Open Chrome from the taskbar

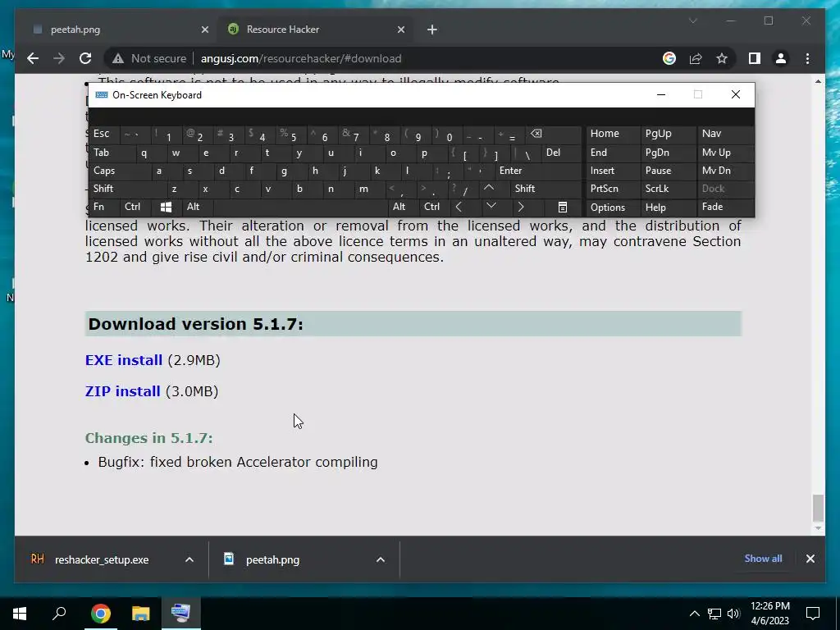point(100,614)
